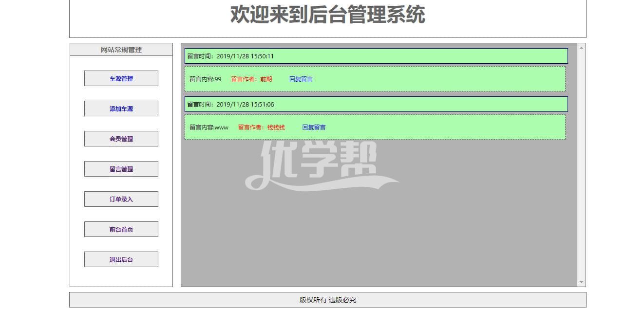Image resolution: width=644 pixels, height=326 pixels.
Task: Click 回复留言 for the message from 前期
Action: click(x=301, y=79)
